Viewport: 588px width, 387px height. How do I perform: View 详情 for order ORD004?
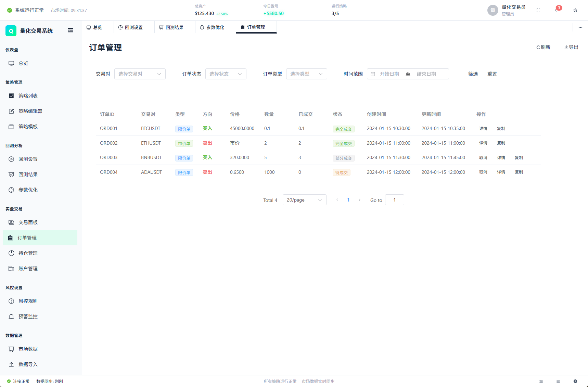tap(501, 172)
